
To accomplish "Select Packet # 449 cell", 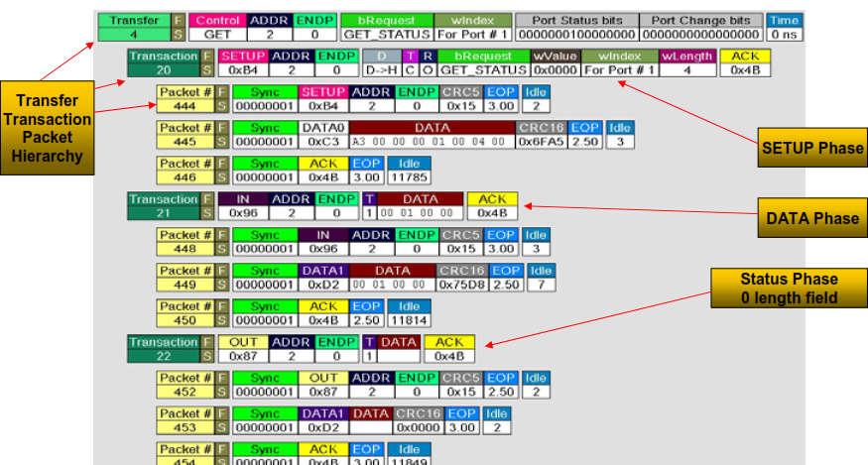I will 186,278.
